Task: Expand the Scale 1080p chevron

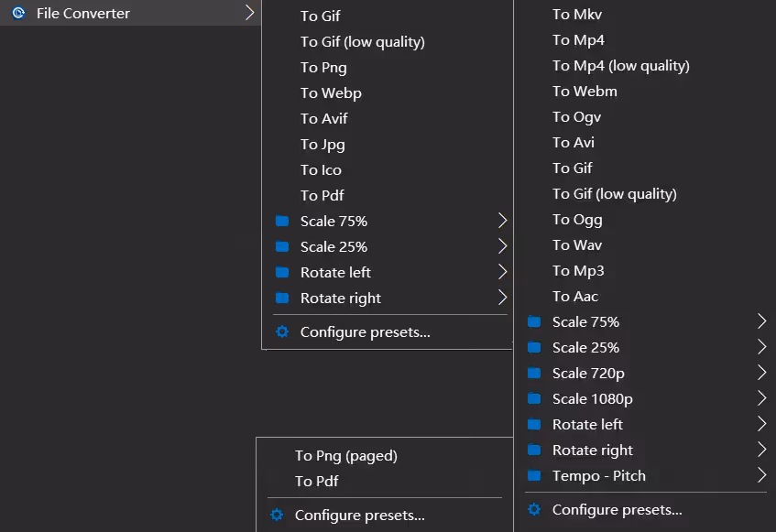Action: click(761, 398)
